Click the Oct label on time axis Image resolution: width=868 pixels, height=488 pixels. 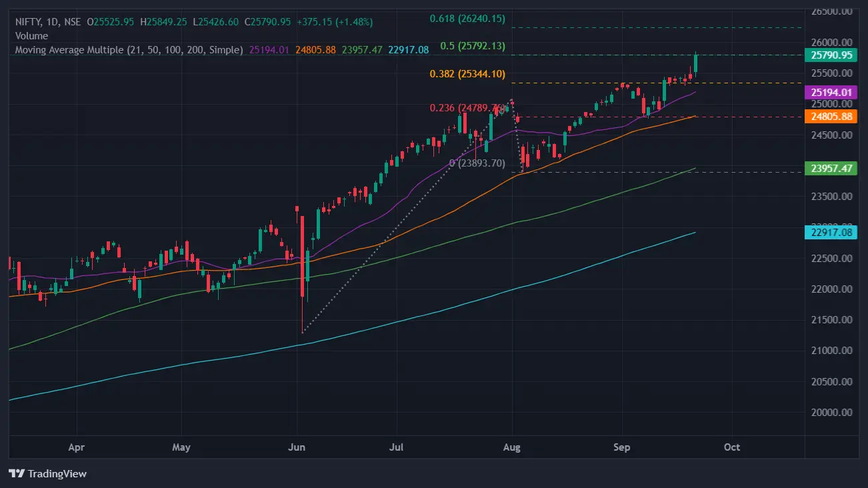point(731,447)
